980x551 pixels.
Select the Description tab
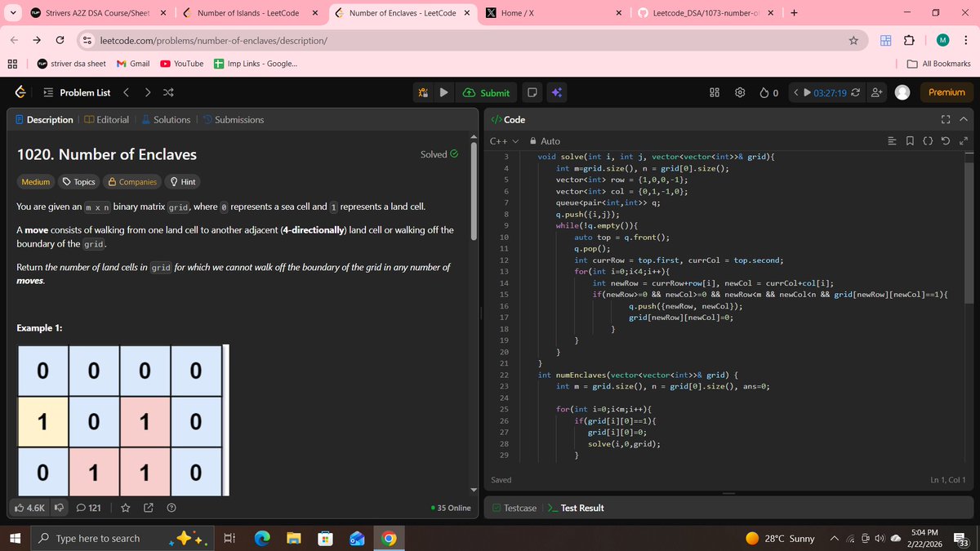point(44,120)
